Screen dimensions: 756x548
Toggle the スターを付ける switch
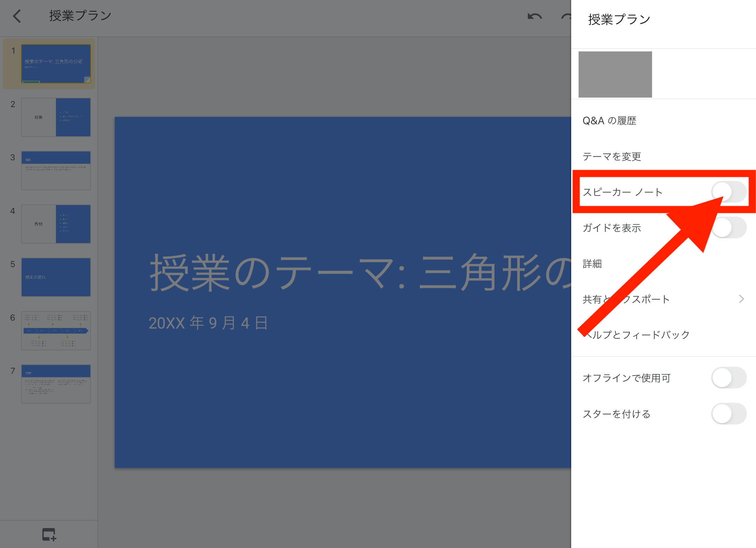(729, 414)
